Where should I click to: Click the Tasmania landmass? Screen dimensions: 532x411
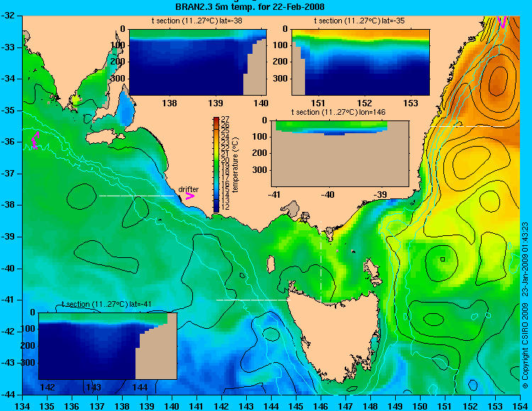[x=336, y=335]
